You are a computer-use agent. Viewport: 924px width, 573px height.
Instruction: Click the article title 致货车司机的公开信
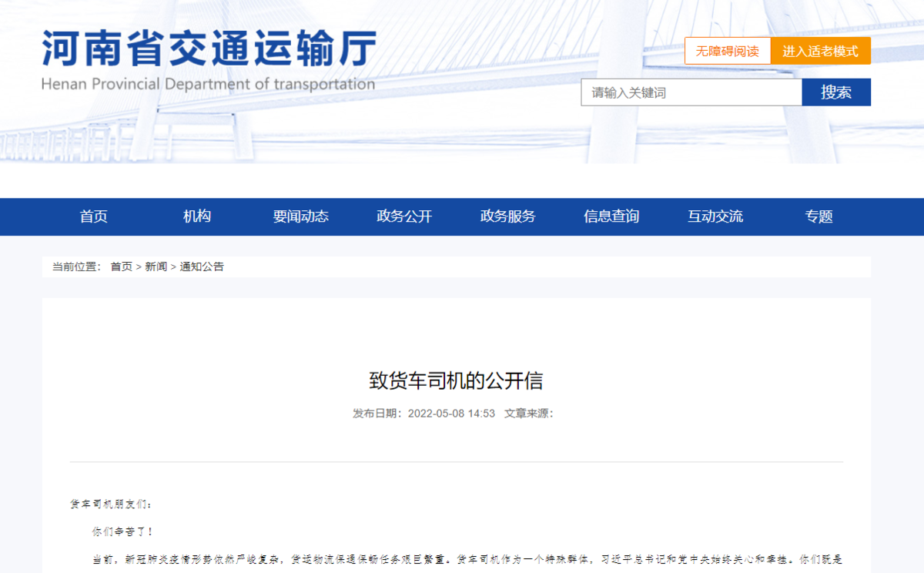pos(457,380)
